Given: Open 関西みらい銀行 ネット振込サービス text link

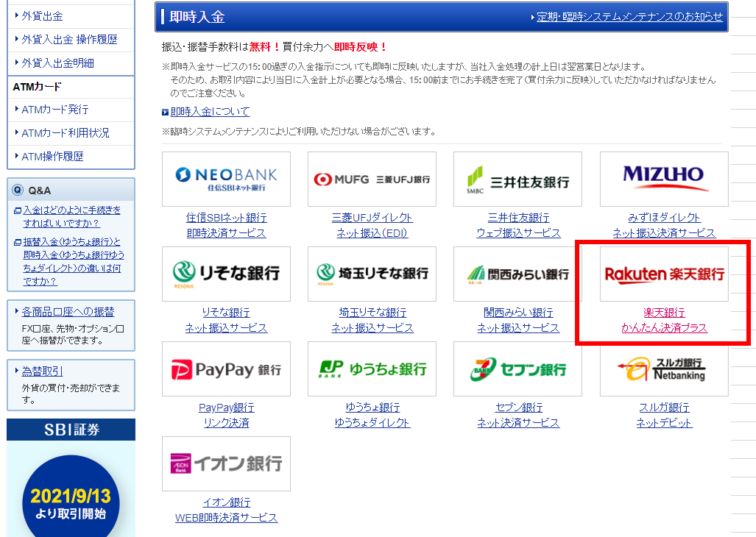Looking at the screenshot, I should [518, 320].
